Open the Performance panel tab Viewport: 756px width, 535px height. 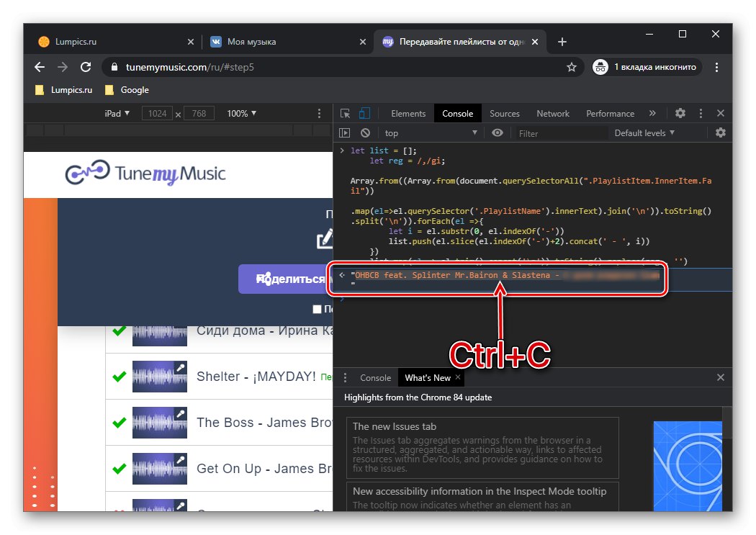[x=610, y=113]
